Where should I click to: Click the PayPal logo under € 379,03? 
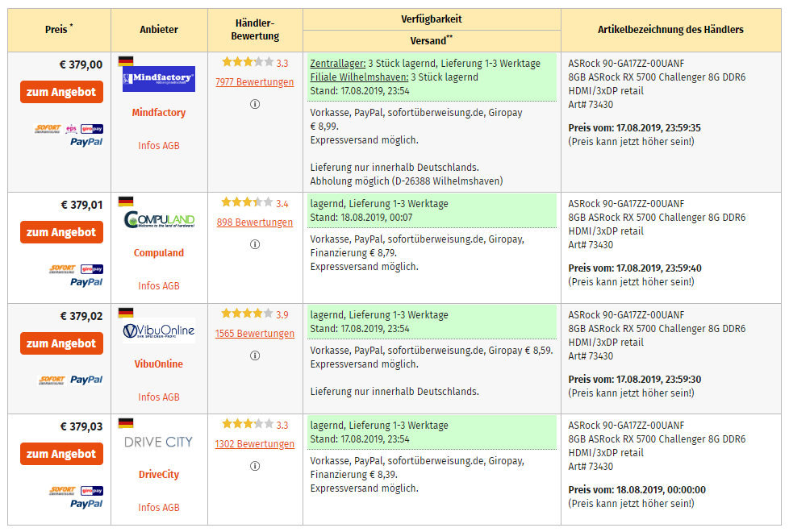[x=86, y=503]
